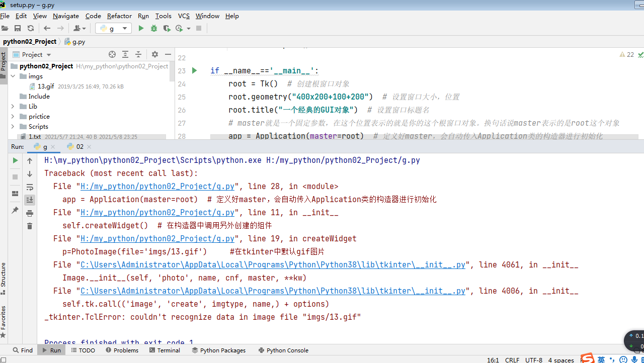Select python02_Project root tree node
The width and height of the screenshot is (644, 363).
click(x=46, y=66)
